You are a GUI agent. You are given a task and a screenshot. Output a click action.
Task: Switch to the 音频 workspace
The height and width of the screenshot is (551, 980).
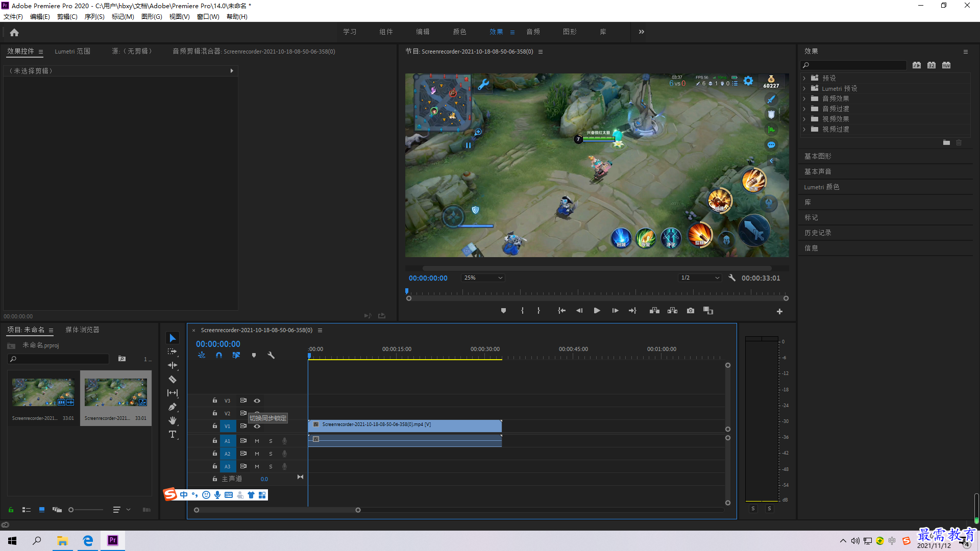coord(533,32)
